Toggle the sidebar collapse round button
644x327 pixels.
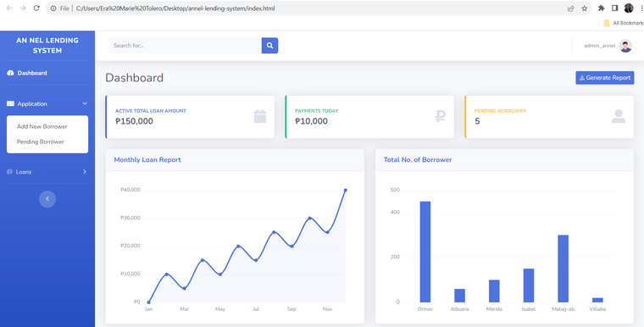coord(47,199)
